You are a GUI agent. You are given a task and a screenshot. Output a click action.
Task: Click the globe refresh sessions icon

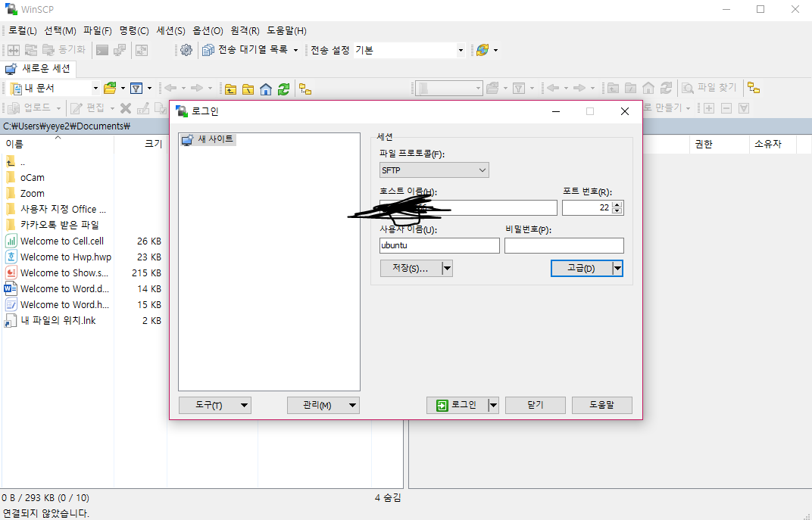(x=482, y=50)
